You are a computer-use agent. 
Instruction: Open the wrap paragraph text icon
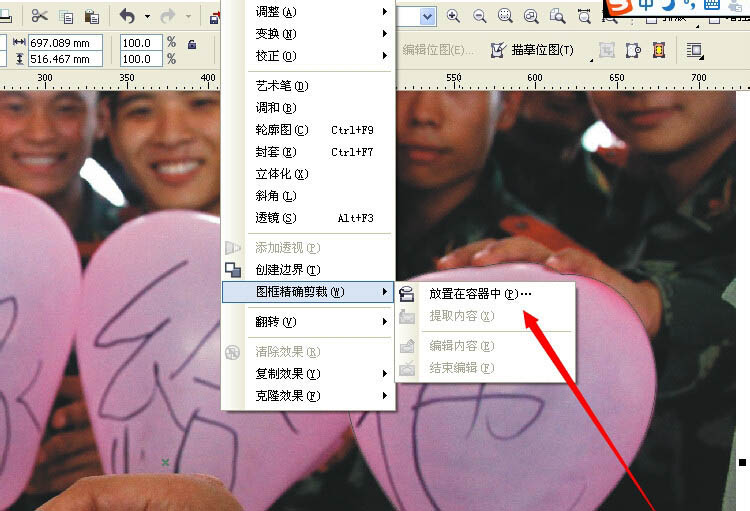coord(695,50)
